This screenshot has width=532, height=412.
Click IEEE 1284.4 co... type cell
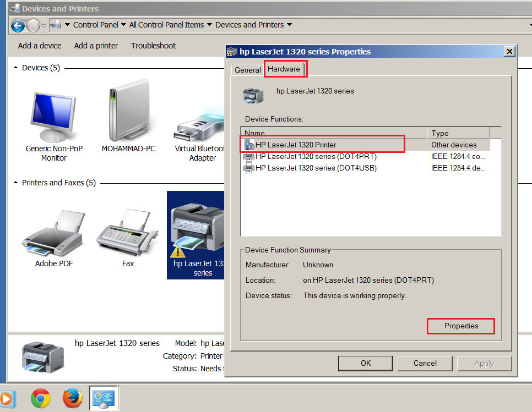pyautogui.click(x=458, y=157)
